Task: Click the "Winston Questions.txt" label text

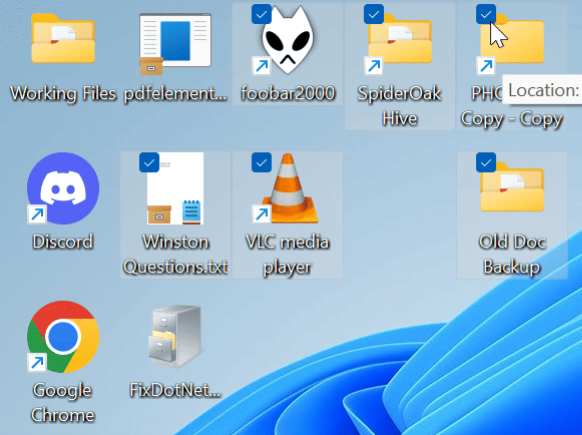Action: tap(175, 254)
